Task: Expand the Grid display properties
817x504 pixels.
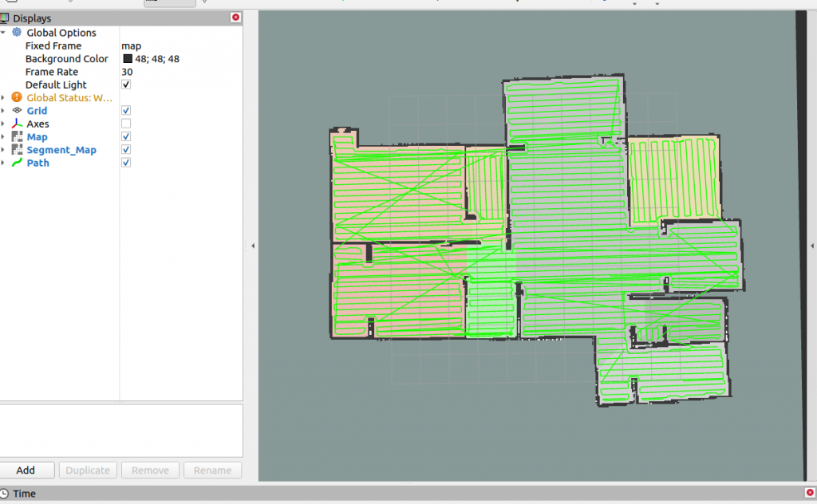Action: pyautogui.click(x=4, y=111)
